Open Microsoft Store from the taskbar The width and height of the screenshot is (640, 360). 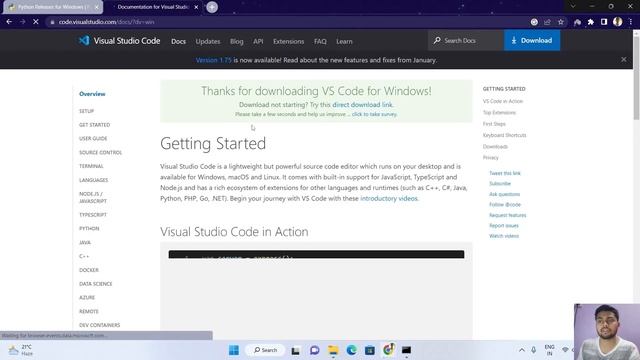(370, 350)
